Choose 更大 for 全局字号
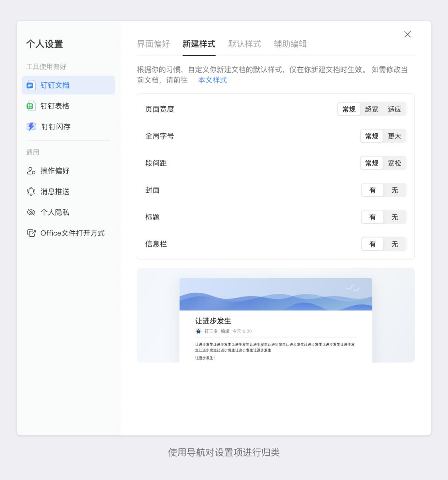This screenshot has height=480, width=448. (394, 136)
